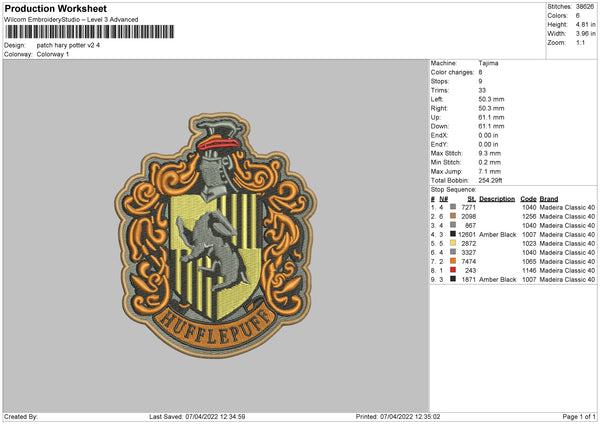This screenshot has width=600, height=424.
Task: Pick the red swatch in stop row 8
Action: pyautogui.click(x=453, y=270)
